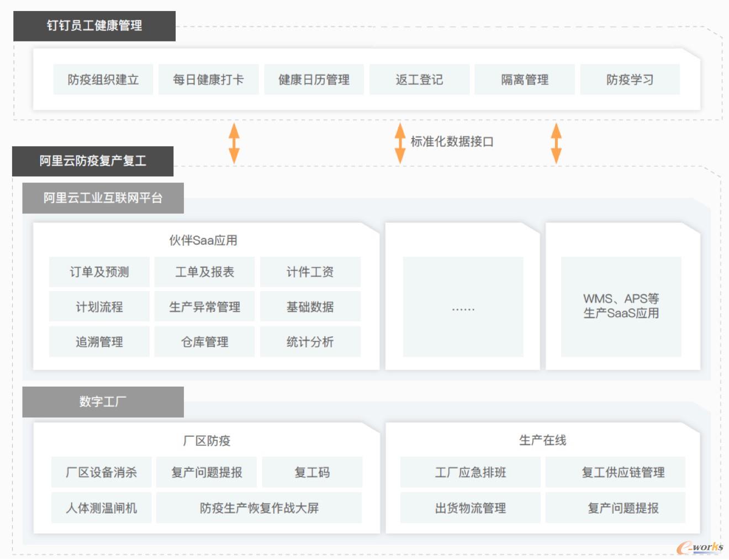
Task: Click the 伙伴Saa应用 title
Action: coord(203,240)
